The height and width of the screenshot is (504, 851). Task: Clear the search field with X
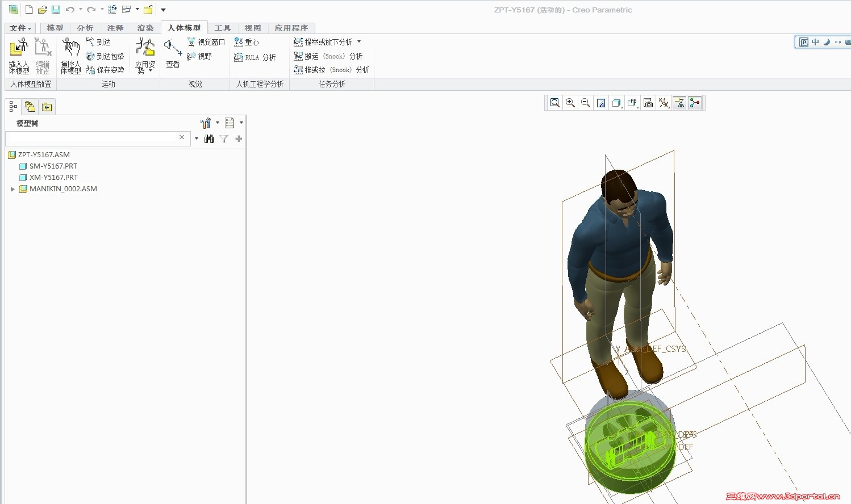click(x=182, y=137)
